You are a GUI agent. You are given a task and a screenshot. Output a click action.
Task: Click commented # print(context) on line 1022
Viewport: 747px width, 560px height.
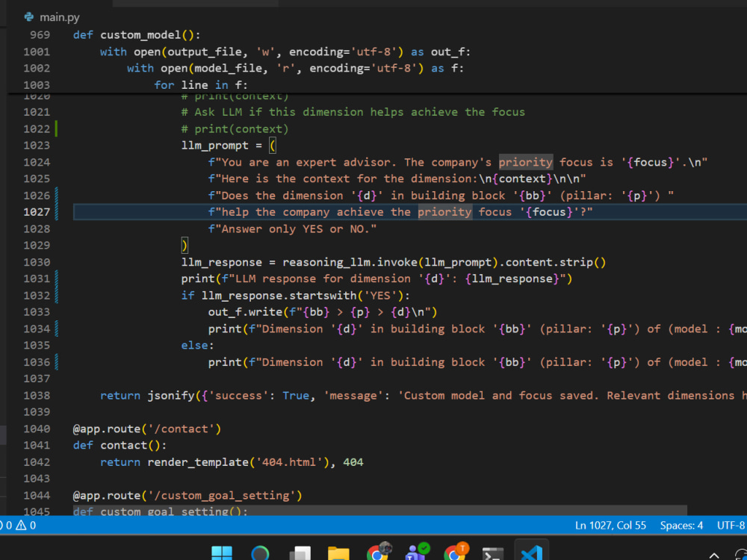235,128
